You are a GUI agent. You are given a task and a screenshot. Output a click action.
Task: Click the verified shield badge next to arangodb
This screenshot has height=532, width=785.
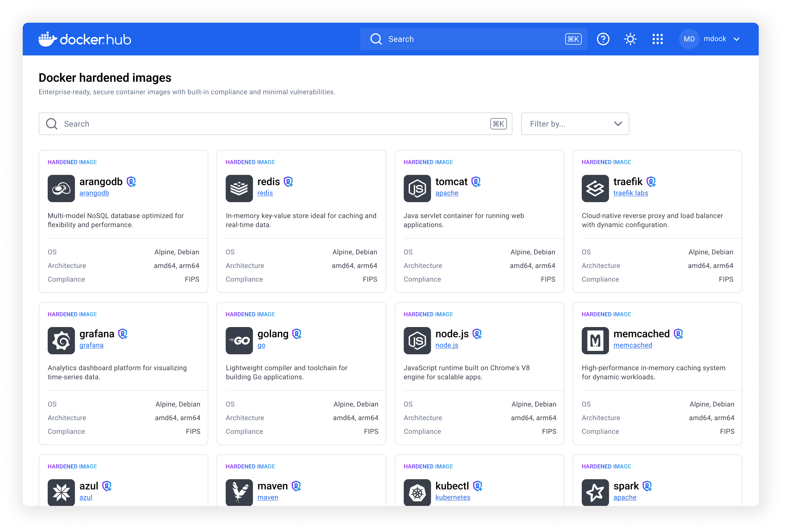(x=131, y=182)
